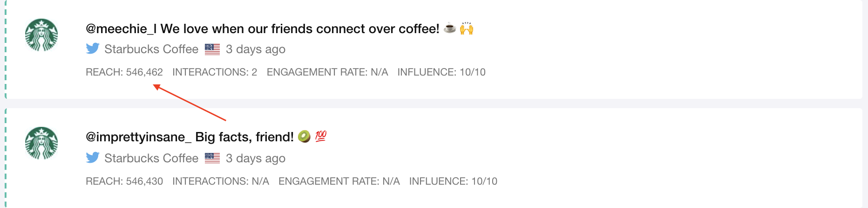Screen dimensions: 868x208
Task: Click Twitter bird icon in first post
Action: pyautogui.click(x=93, y=49)
